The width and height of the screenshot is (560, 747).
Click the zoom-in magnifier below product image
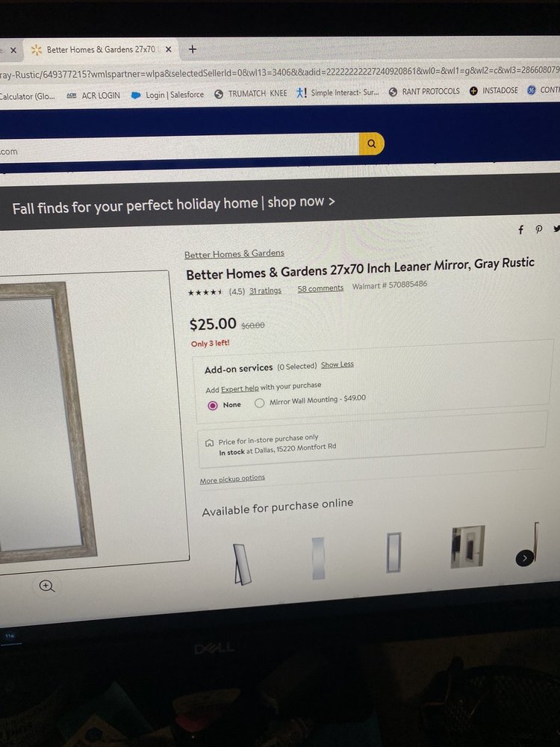[46, 586]
